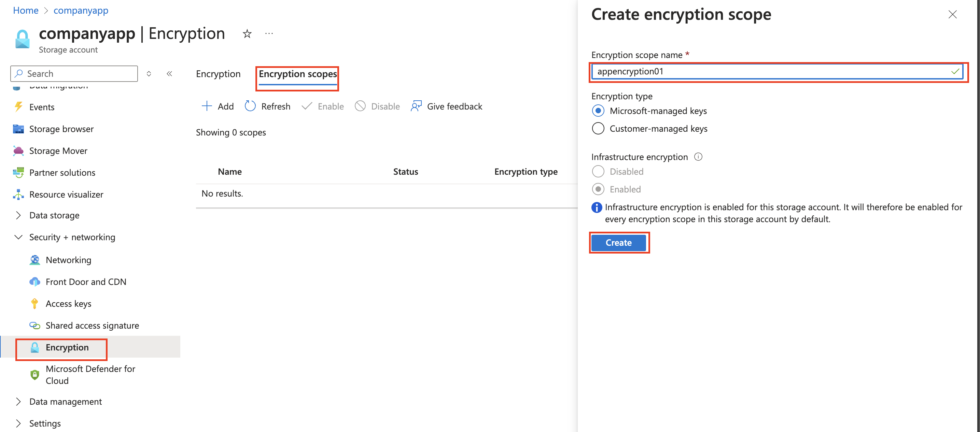Select Microsoft-managed keys radio button

(x=598, y=111)
